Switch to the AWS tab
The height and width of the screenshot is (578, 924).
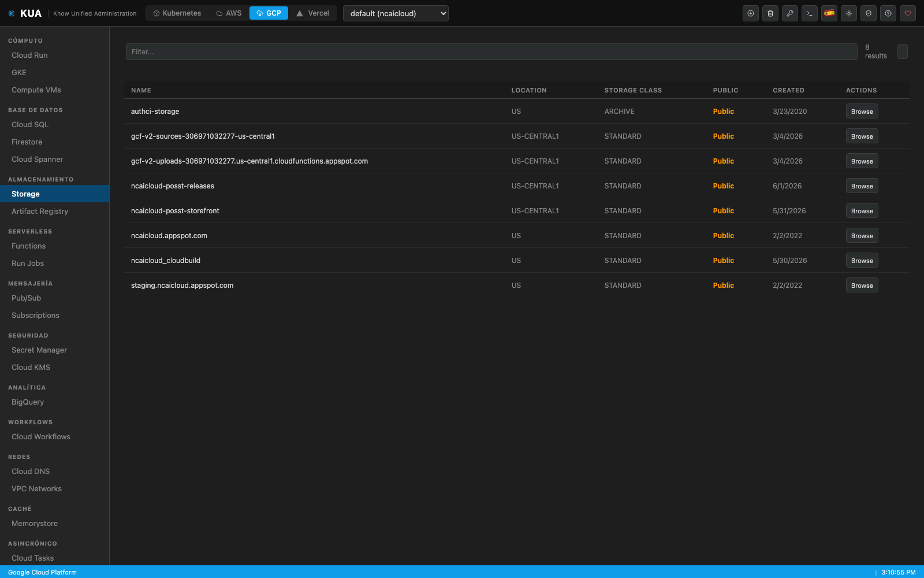pos(229,13)
